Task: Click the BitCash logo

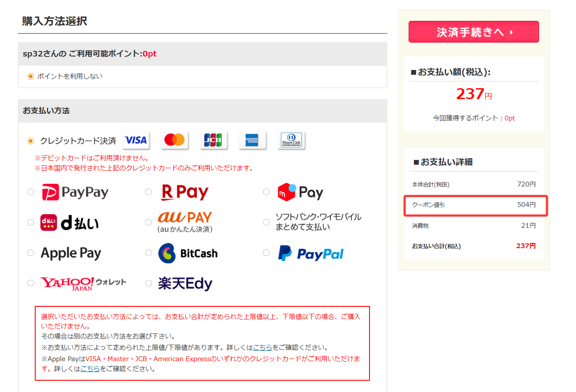Action: (x=188, y=253)
